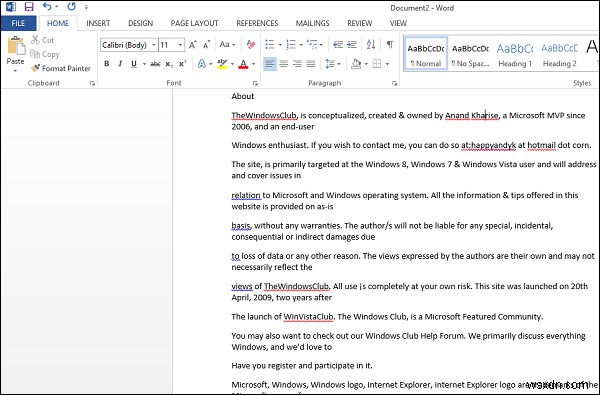The width and height of the screenshot is (600, 395).
Task: Switch to the INSERT tab
Action: click(x=98, y=23)
